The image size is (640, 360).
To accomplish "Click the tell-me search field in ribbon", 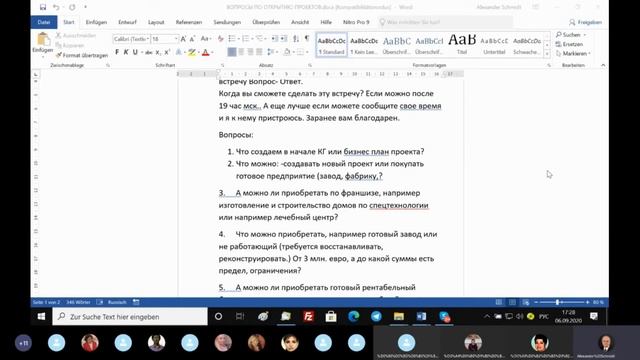I will coord(445,22).
